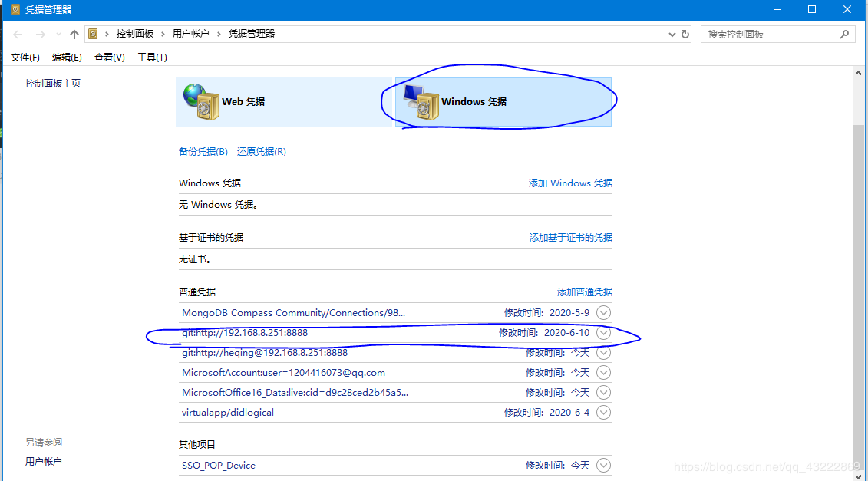Open virtualapp/didlogical entry
The image size is (868, 481).
(x=227, y=413)
